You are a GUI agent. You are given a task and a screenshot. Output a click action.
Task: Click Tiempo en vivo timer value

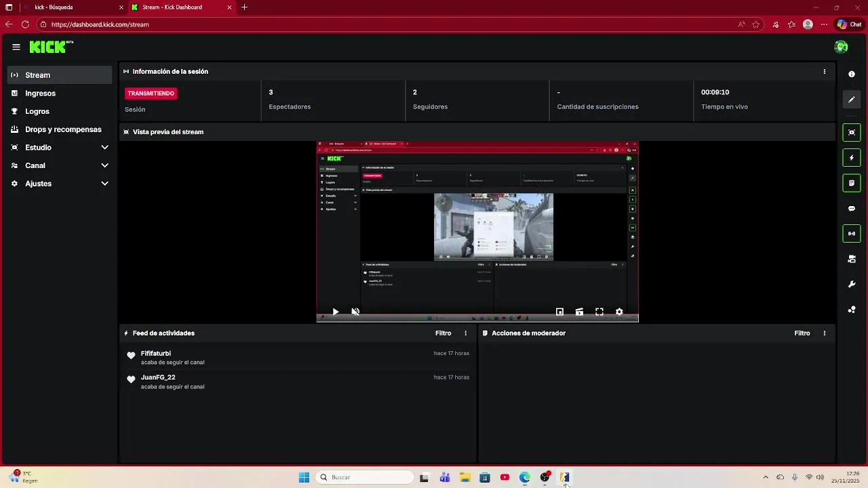715,92
